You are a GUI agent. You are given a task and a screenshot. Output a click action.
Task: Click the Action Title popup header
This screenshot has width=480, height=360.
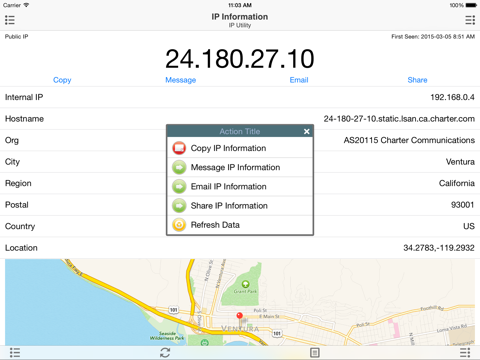(x=240, y=131)
